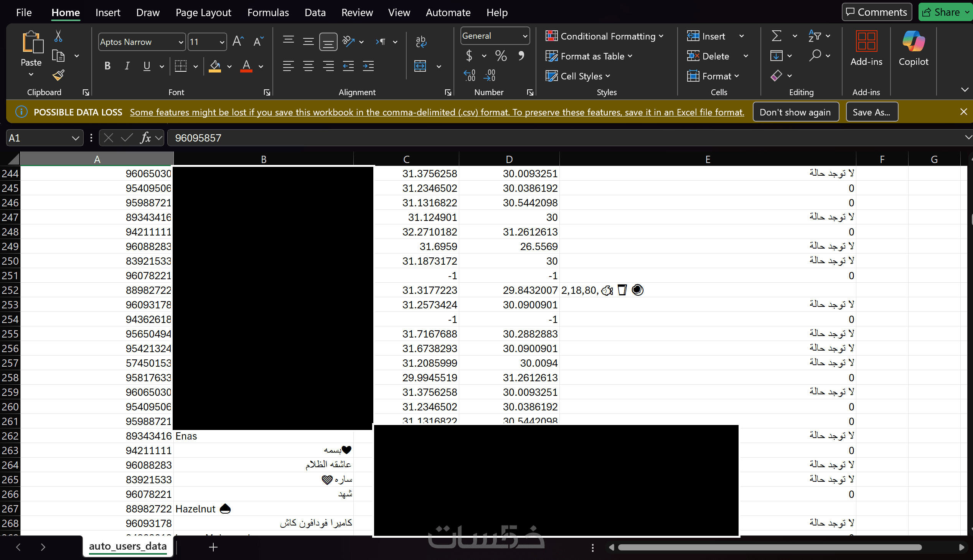Click the Increase Decimal icon

pyautogui.click(x=470, y=76)
